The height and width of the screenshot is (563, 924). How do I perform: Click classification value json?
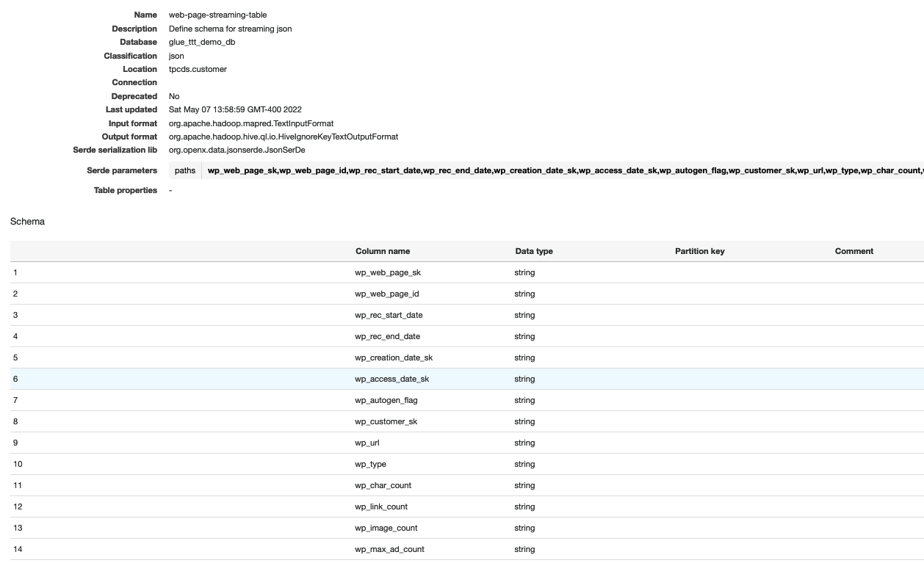coord(176,56)
